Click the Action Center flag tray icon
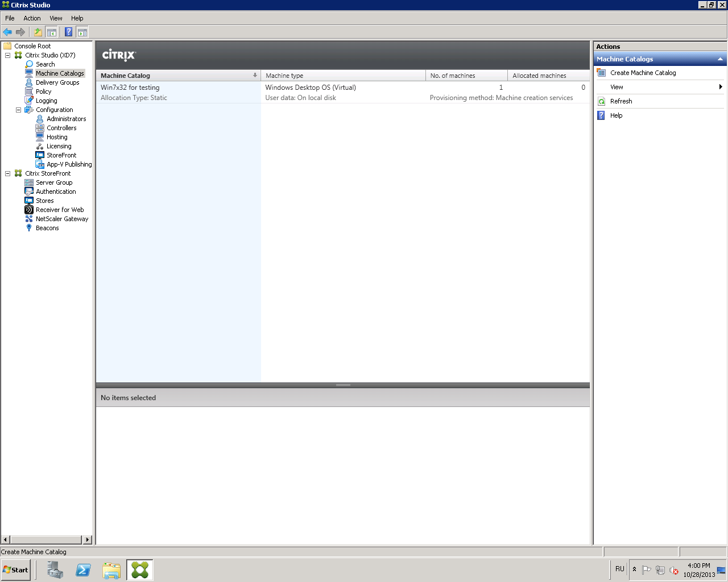Viewport: 728px width, 582px height. click(x=646, y=570)
